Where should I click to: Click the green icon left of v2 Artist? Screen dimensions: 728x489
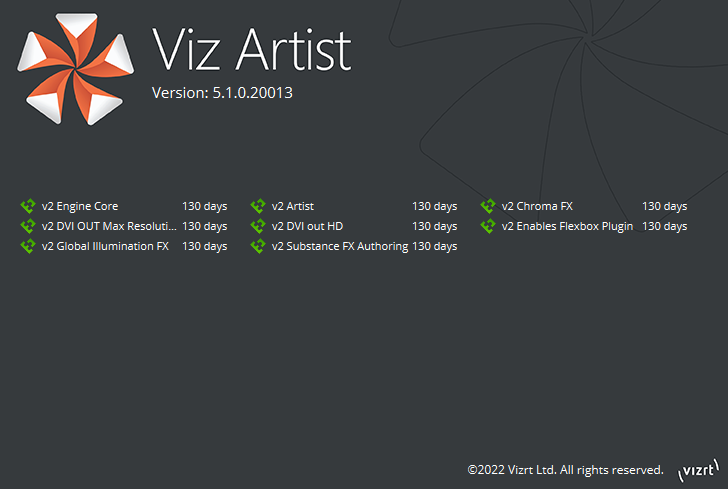[x=258, y=207]
